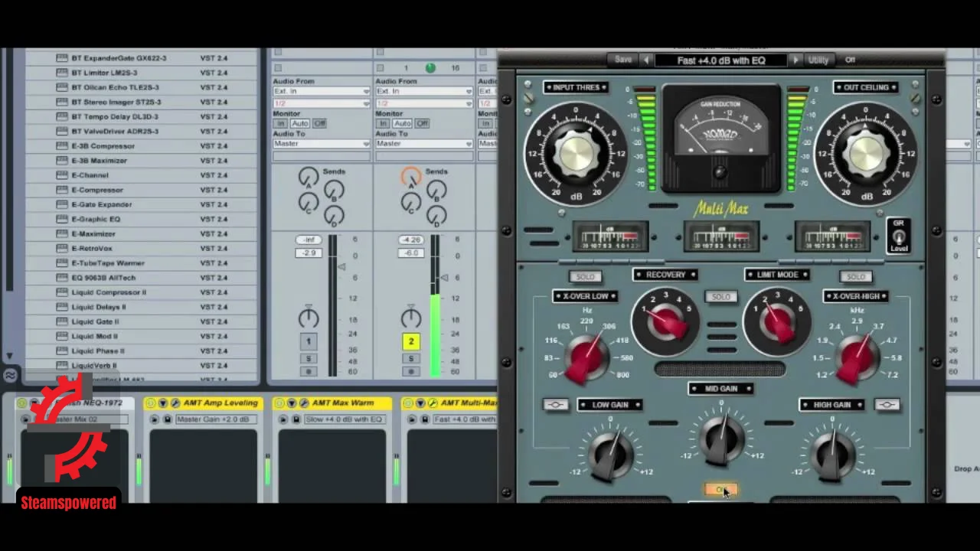Click save-preset disk icon next to Master Gain +2.0 dB

point(167,419)
